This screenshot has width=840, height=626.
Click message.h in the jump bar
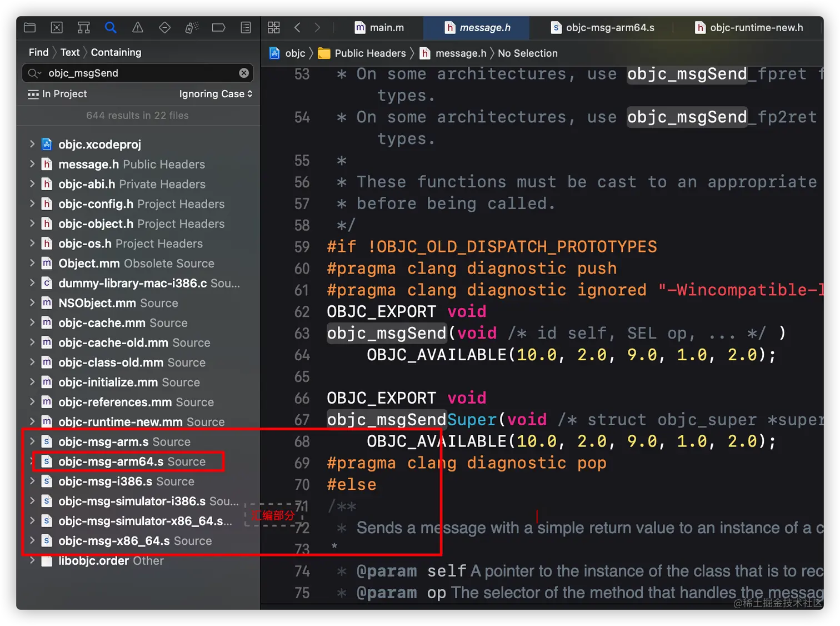tap(453, 53)
